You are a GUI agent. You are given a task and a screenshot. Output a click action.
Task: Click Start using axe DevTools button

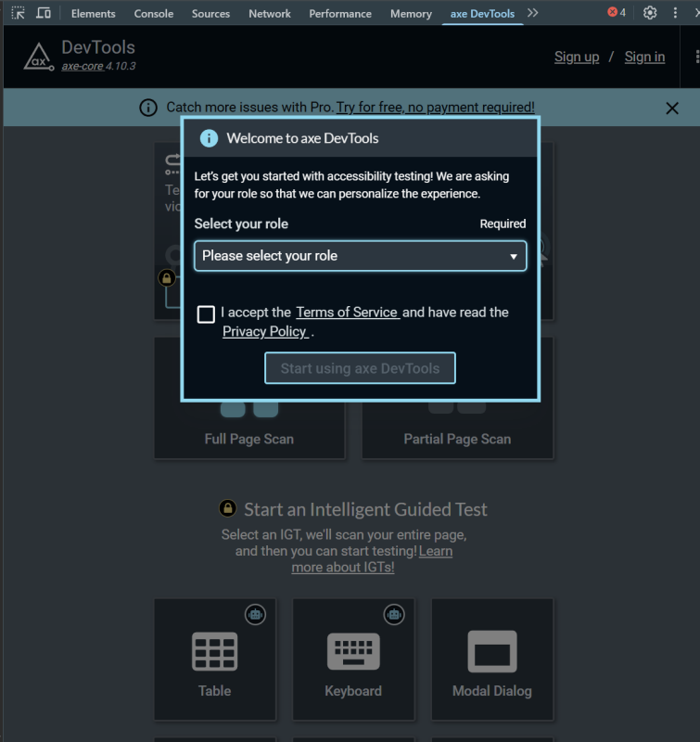361,368
